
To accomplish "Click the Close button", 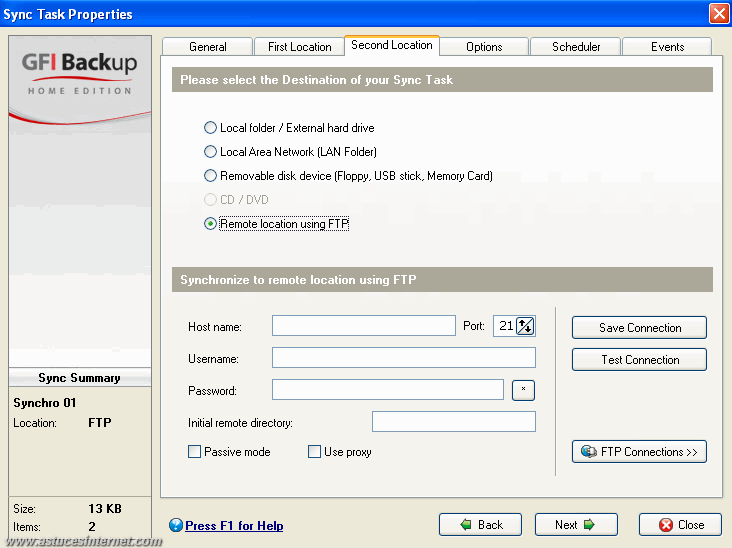I will pos(680,525).
